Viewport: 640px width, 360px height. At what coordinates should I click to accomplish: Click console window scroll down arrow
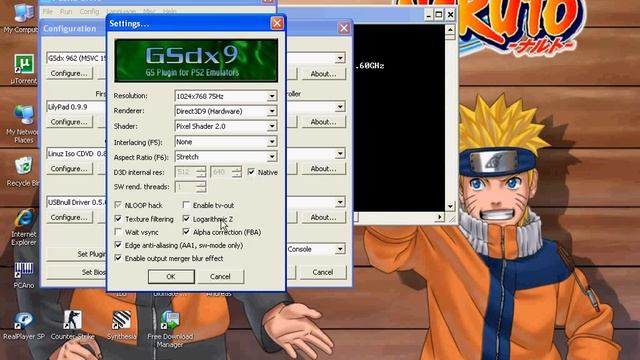pyautogui.click(x=450, y=206)
